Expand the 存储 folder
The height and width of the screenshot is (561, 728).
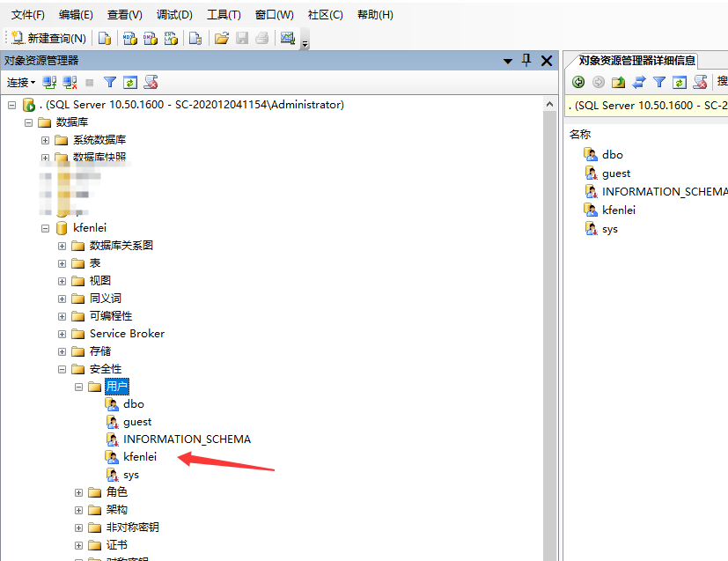(63, 352)
